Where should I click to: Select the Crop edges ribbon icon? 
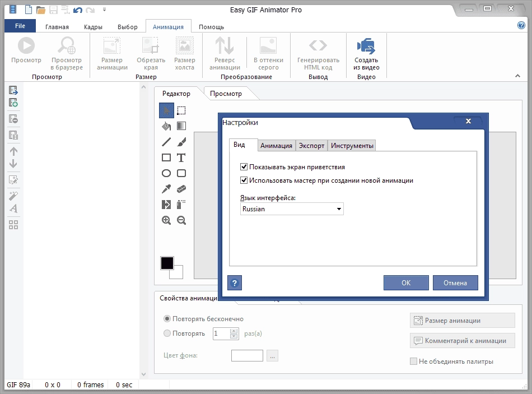pos(151,45)
